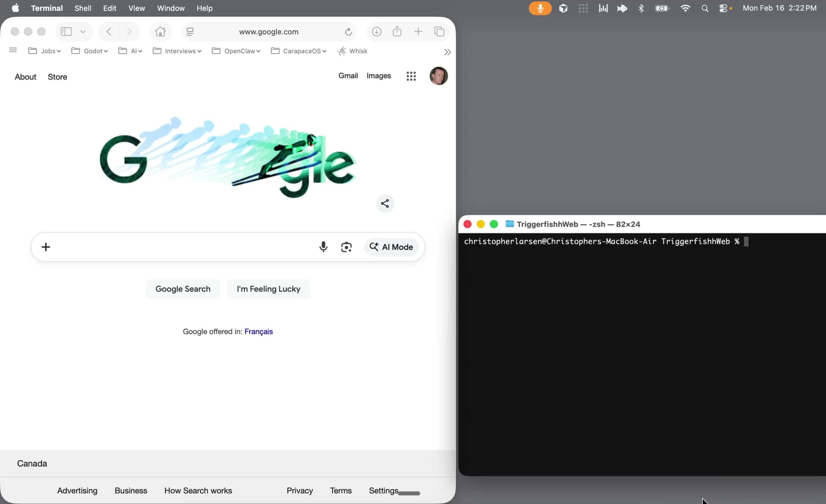The image size is (826, 504).
Task: Open the Share sheet in Safari
Action: tap(397, 31)
